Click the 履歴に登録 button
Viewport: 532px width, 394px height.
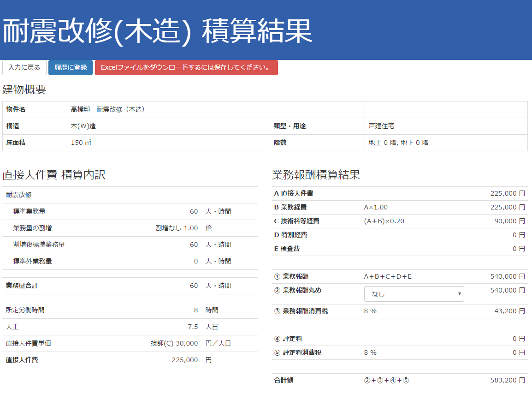71,68
